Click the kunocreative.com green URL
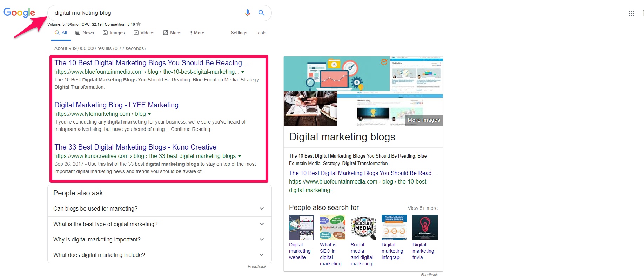The height and width of the screenshot is (279, 644). tap(145, 156)
